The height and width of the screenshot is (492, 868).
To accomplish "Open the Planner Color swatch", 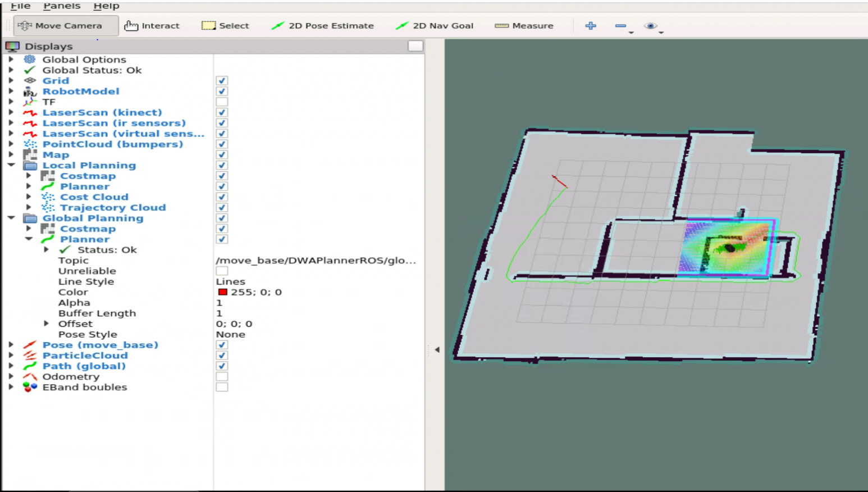I will [222, 291].
